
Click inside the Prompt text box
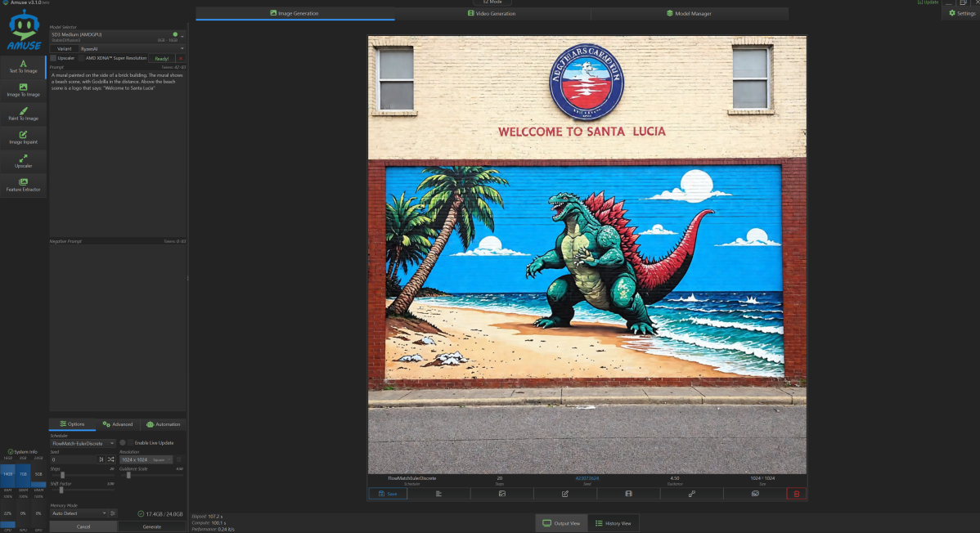(x=118, y=153)
